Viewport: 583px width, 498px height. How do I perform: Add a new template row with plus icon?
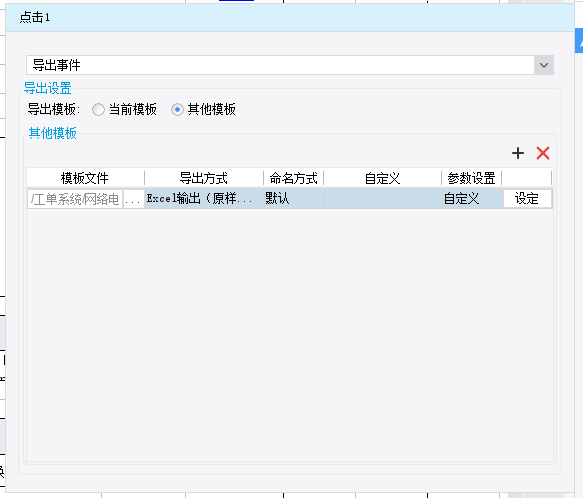pos(518,153)
